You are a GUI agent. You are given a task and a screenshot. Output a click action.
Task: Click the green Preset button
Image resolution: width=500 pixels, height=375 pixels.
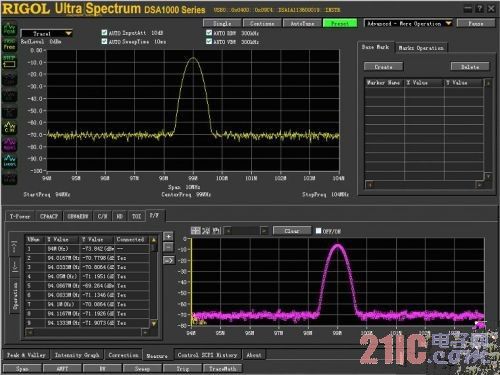click(x=340, y=23)
